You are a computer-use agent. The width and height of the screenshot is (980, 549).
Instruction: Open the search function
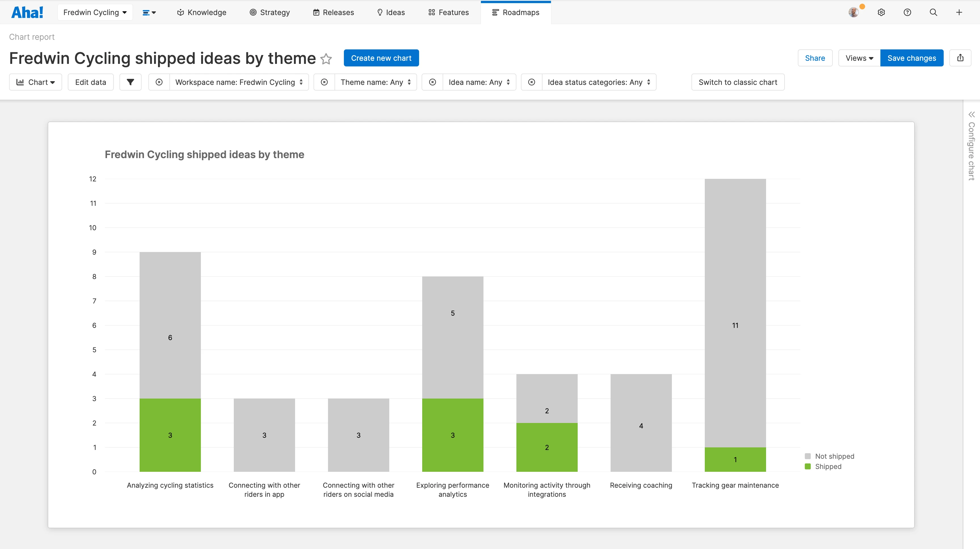point(933,12)
